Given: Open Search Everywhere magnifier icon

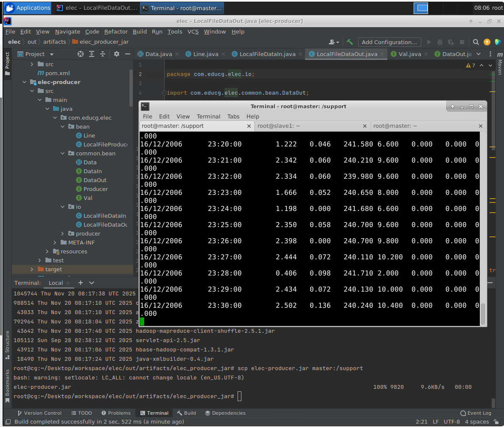Looking at the screenshot, I should point(476,42).
